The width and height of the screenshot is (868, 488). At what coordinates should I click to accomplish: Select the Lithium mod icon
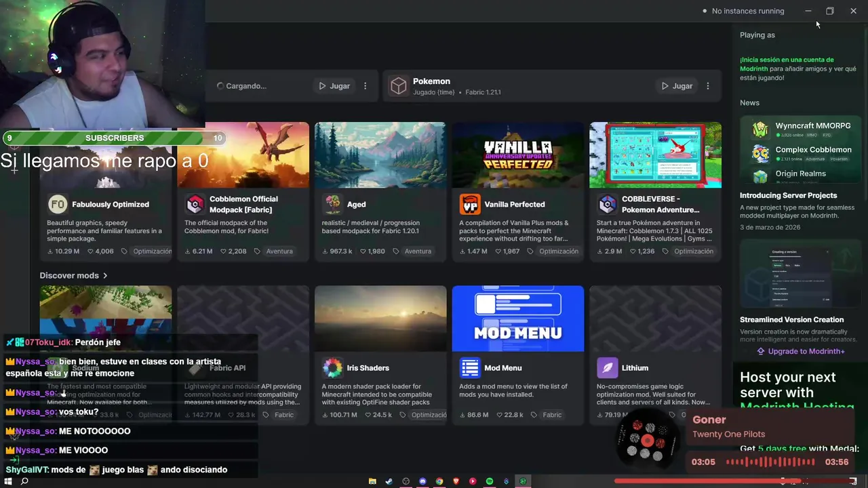click(x=607, y=368)
